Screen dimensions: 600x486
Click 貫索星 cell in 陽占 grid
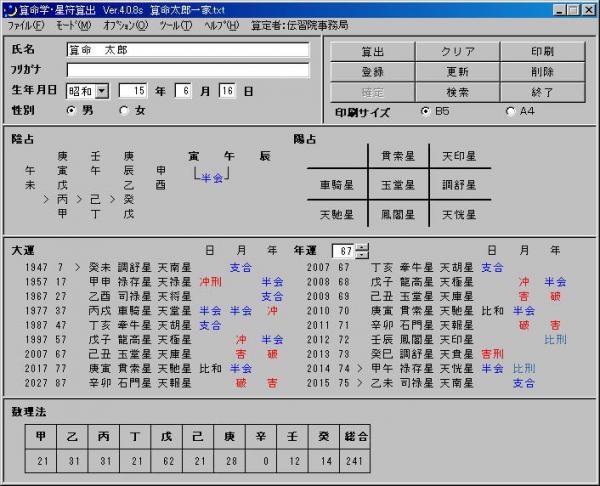coord(398,156)
